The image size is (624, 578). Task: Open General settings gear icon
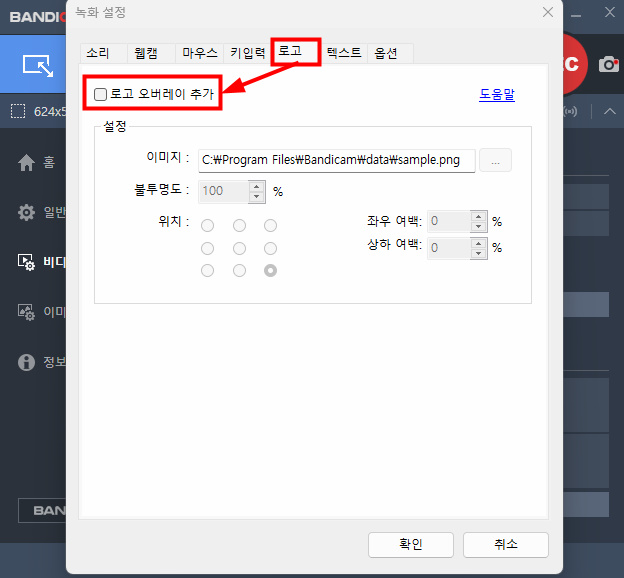click(27, 212)
